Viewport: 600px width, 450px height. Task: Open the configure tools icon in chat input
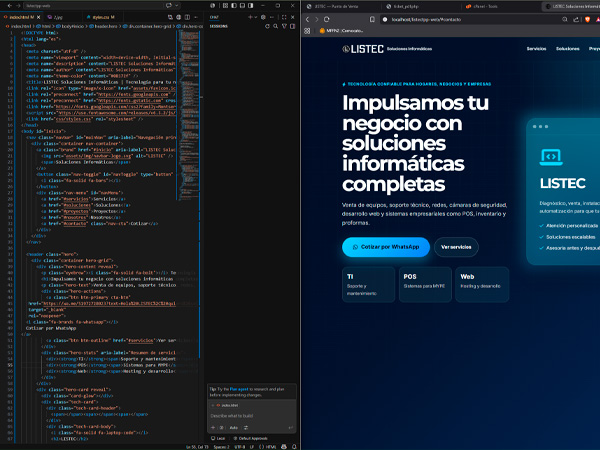(x=246, y=428)
